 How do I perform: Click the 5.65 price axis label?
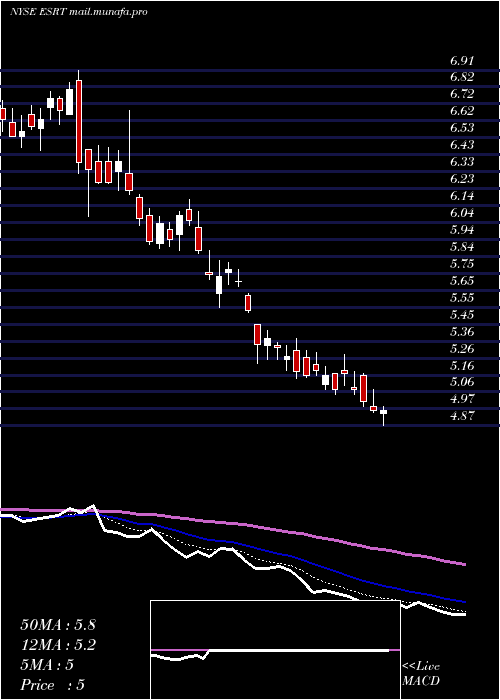[462, 281]
